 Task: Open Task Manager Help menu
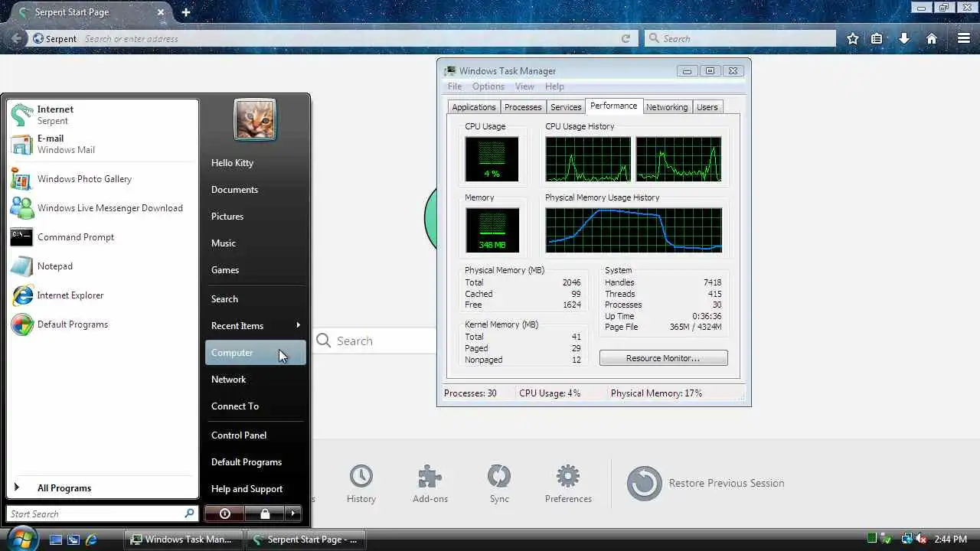pos(554,86)
